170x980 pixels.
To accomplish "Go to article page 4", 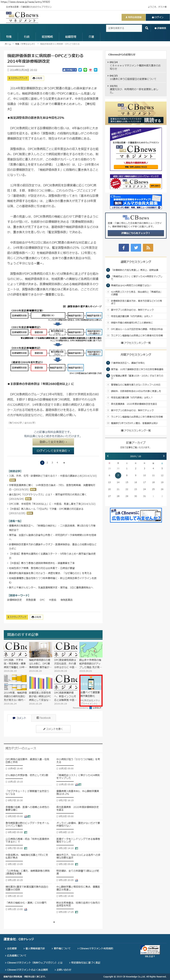I will coord(57,463).
